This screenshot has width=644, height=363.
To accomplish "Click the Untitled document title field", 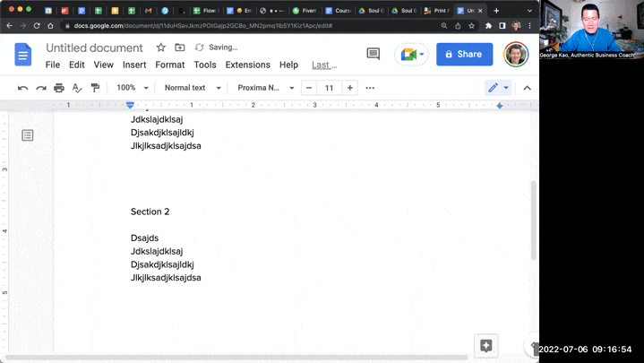I will (x=94, y=48).
